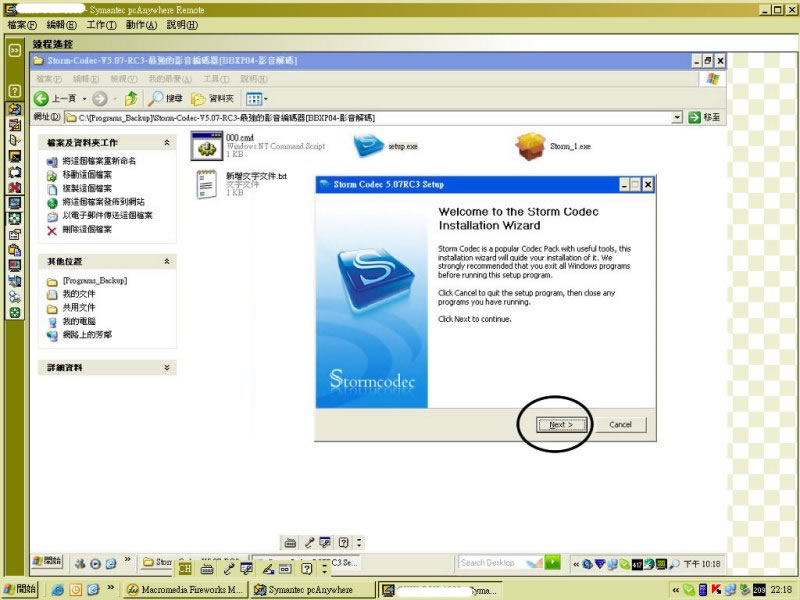This screenshot has width=800, height=600.
Task: Expand the pcAnywhere sidebar with the >> button
Action: point(14,50)
